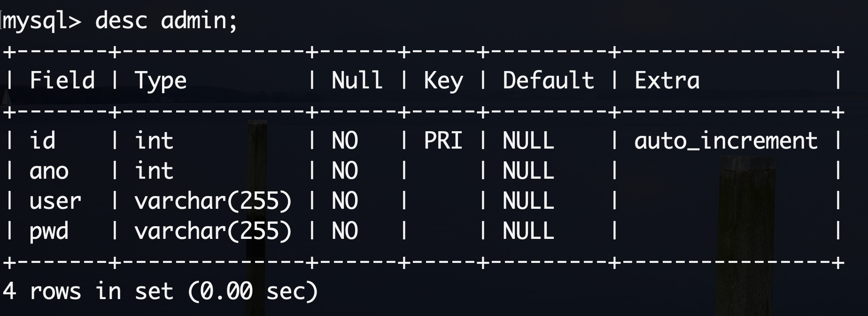Select the Default column header
868x316 pixels.
coord(548,80)
